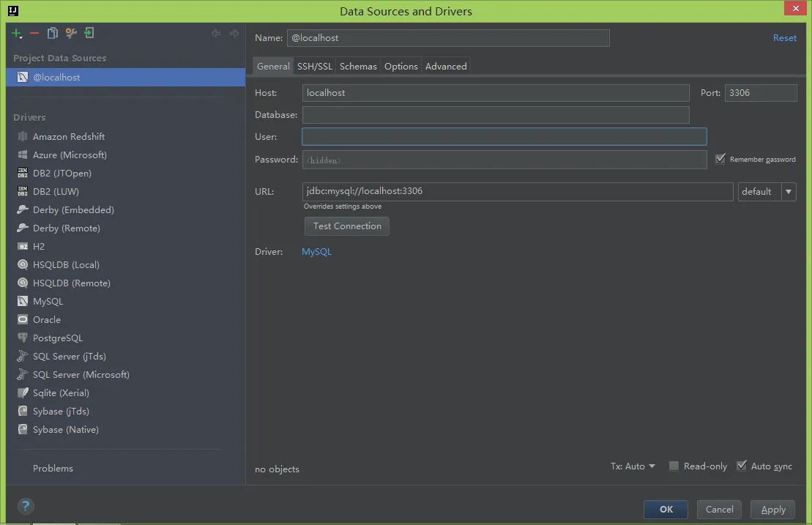Click the Reset link
812x525 pixels.
point(784,38)
